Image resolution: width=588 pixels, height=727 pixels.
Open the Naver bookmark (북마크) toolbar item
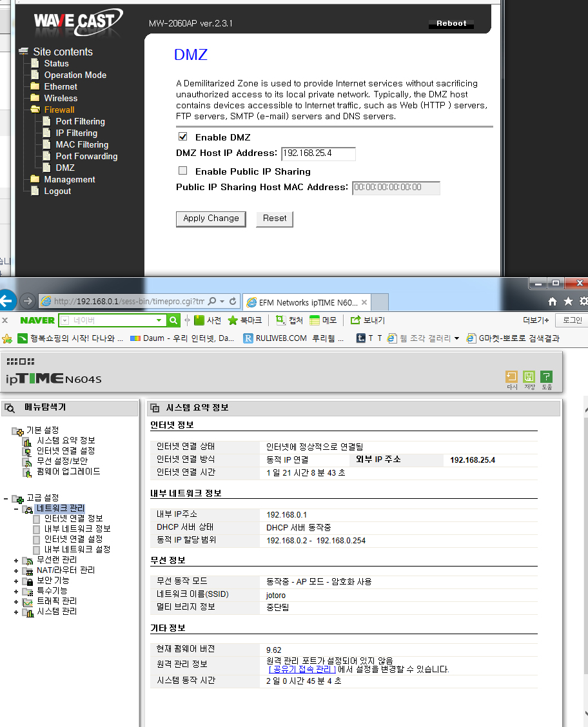[244, 320]
